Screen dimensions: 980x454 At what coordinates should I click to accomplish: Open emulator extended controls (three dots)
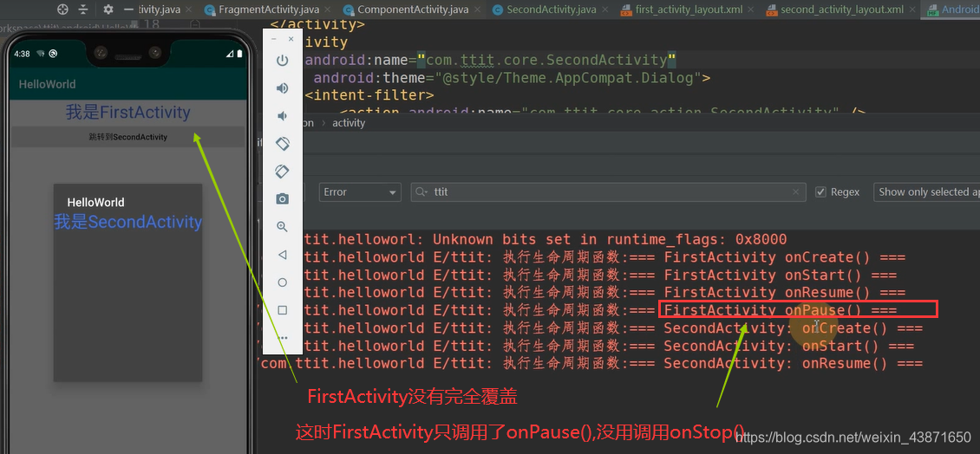click(x=283, y=338)
